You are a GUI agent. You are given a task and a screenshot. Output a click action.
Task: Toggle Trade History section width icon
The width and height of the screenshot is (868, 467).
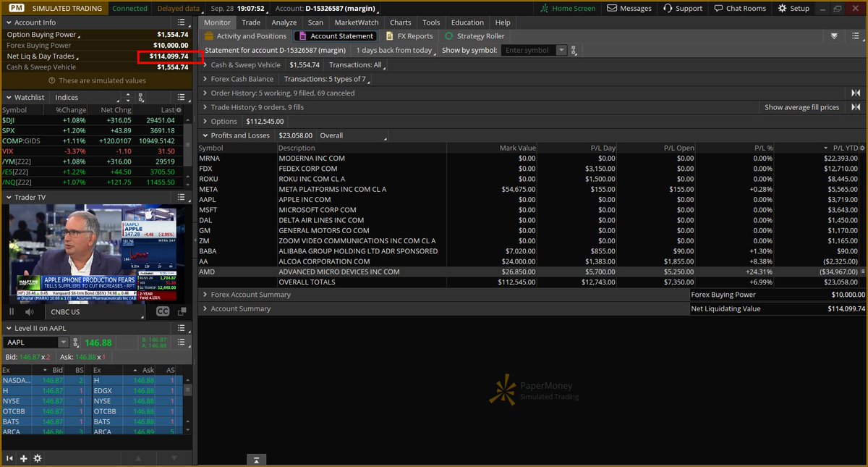[856, 107]
